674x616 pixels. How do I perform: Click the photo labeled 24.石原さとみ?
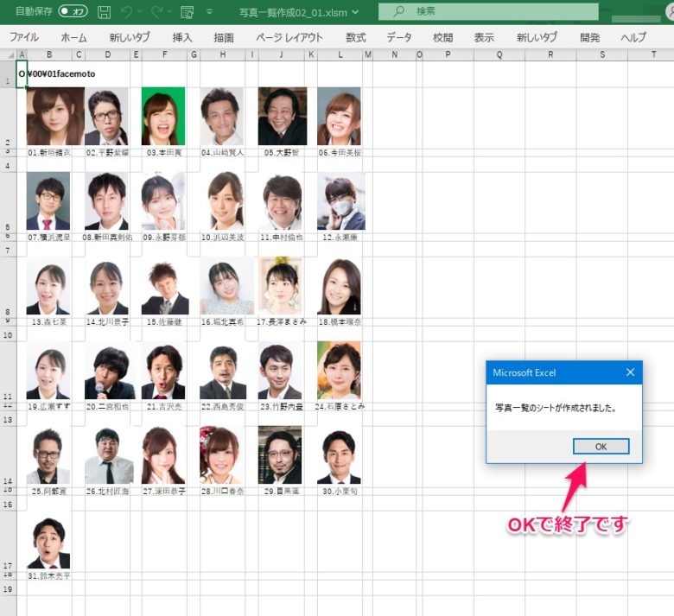(x=338, y=370)
